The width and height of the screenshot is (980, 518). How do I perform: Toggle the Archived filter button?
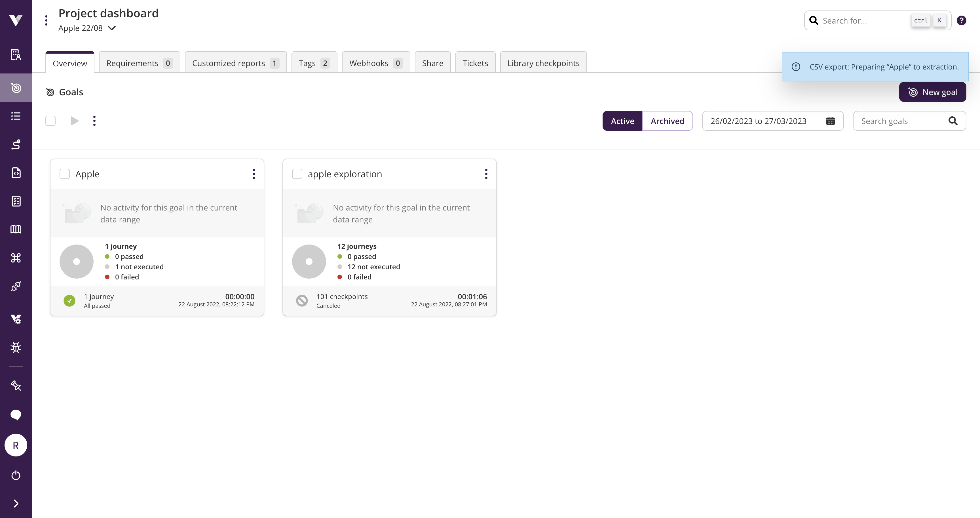667,121
